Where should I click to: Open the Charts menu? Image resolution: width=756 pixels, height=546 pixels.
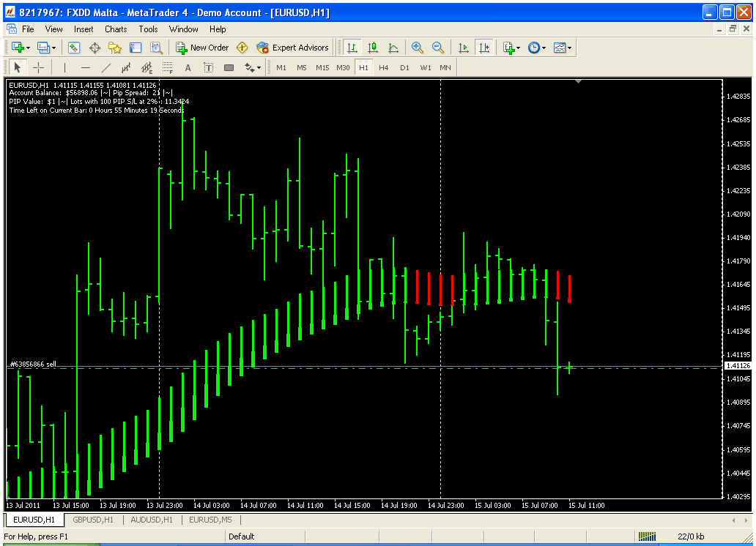tap(116, 29)
